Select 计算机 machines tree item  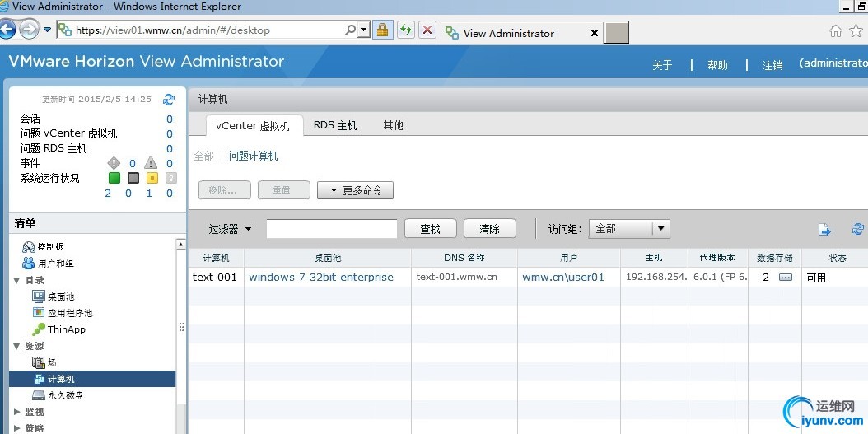tap(92, 379)
